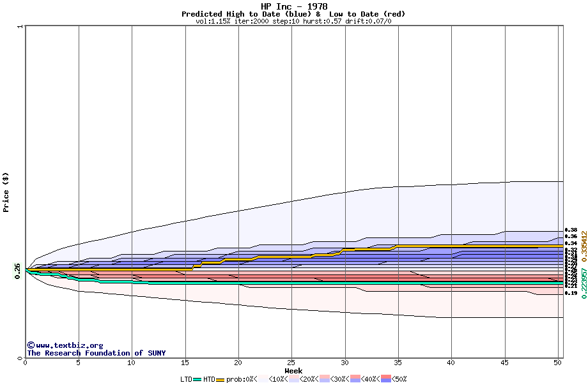This screenshot has height=383, width=588.
Task: Click the 'vol:1.15%' parameter text
Action: (213, 21)
